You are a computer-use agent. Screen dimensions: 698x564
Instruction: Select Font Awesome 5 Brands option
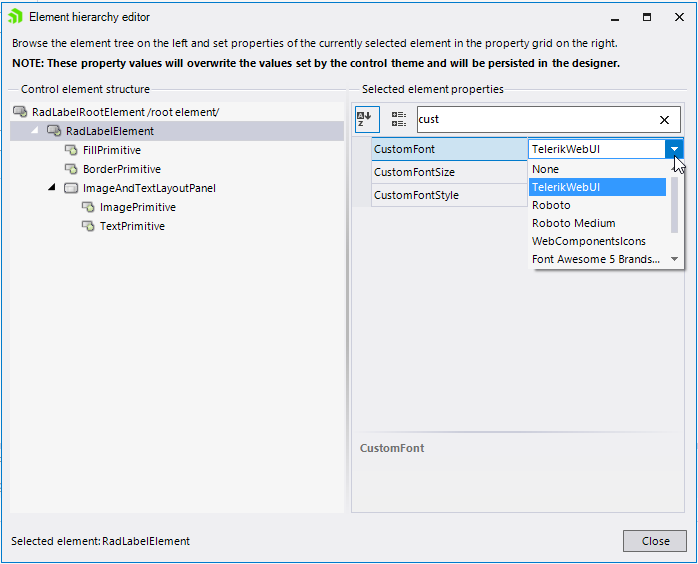(x=595, y=259)
